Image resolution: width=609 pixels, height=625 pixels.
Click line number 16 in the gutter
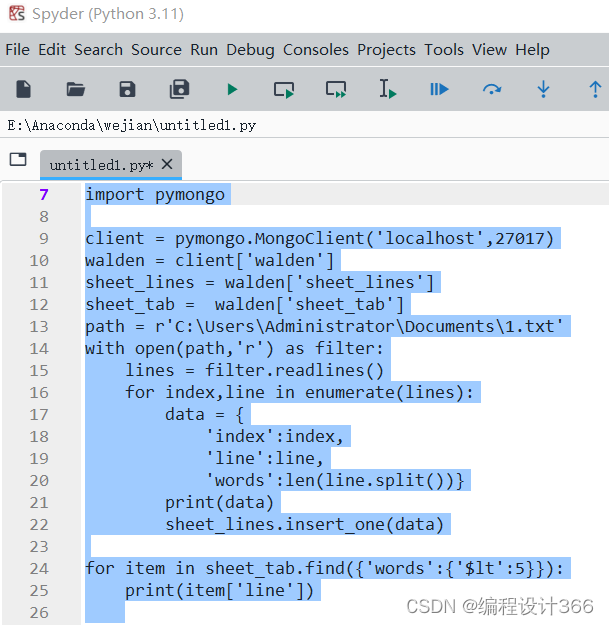(39, 393)
